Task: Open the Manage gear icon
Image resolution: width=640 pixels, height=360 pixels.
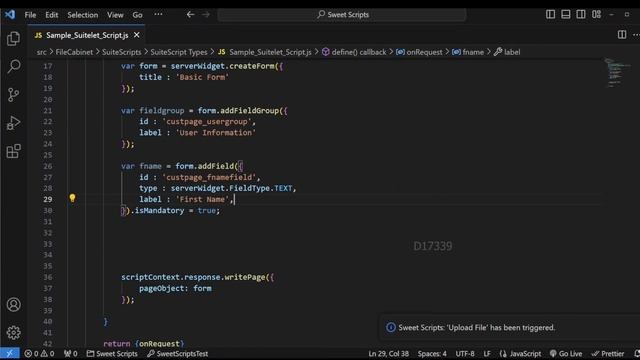Action: click(13, 333)
